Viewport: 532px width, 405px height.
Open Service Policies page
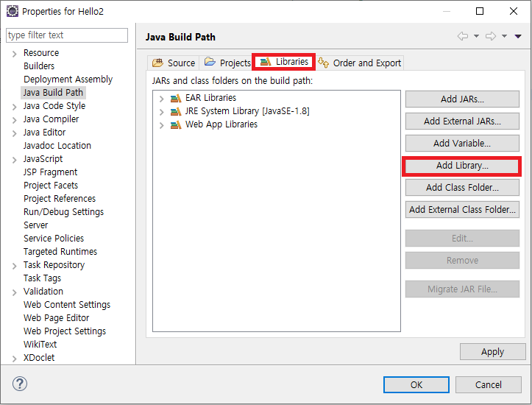point(54,238)
